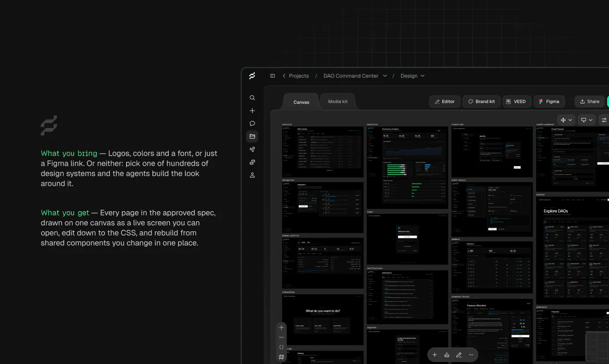Toggle the map icon in the zoom controls
This screenshot has height=364, width=609.
tap(281, 357)
